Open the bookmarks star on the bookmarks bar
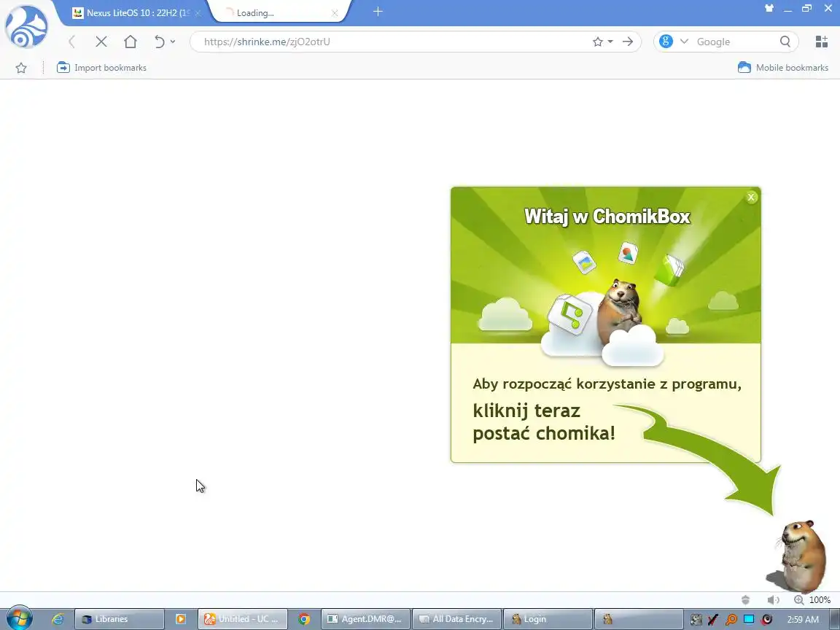Screen dimensions: 840x630 [x=21, y=68]
